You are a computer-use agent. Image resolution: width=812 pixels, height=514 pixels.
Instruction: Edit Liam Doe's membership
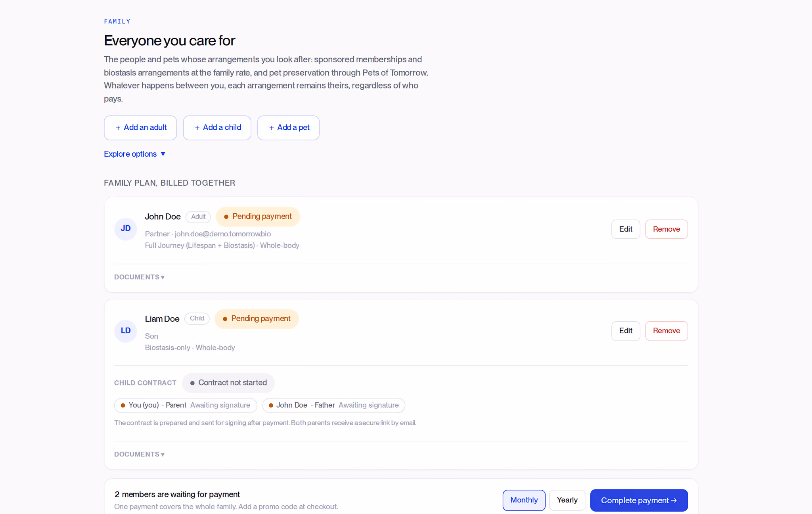coord(626,331)
